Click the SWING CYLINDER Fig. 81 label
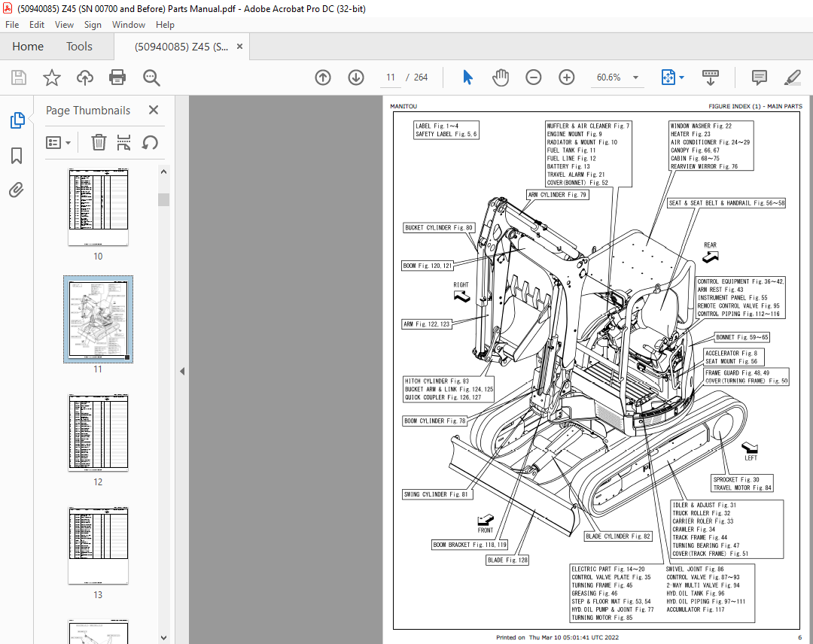The height and width of the screenshot is (644, 813). coord(436,494)
